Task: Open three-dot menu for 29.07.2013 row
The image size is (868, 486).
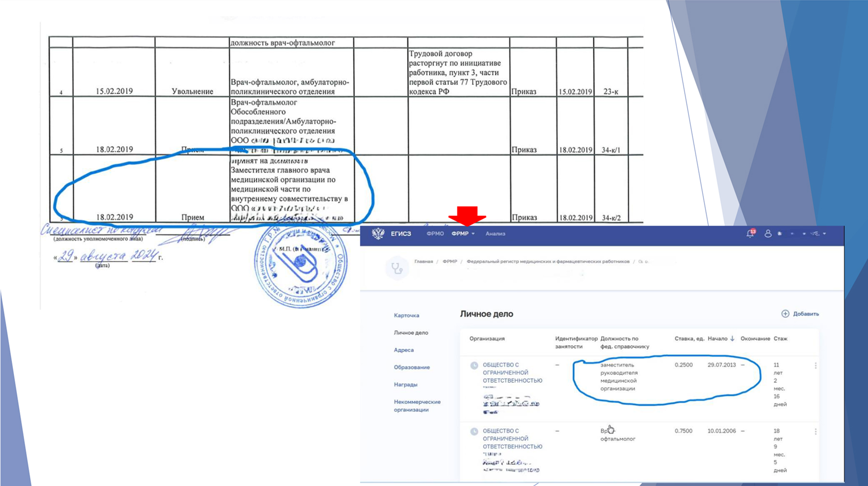Action: pos(815,365)
